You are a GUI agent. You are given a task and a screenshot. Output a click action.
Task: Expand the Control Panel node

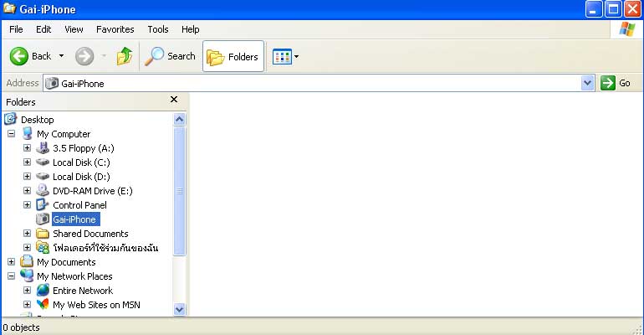pyautogui.click(x=27, y=204)
